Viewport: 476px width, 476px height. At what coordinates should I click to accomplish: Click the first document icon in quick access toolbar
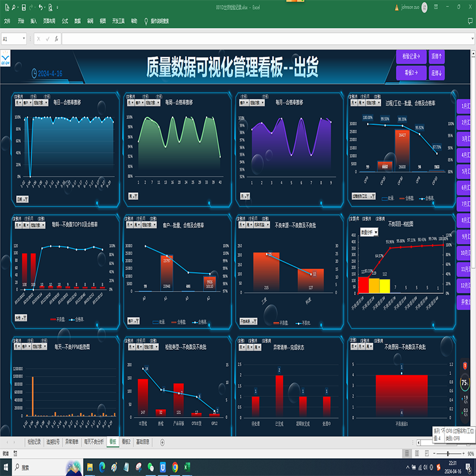[7, 8]
